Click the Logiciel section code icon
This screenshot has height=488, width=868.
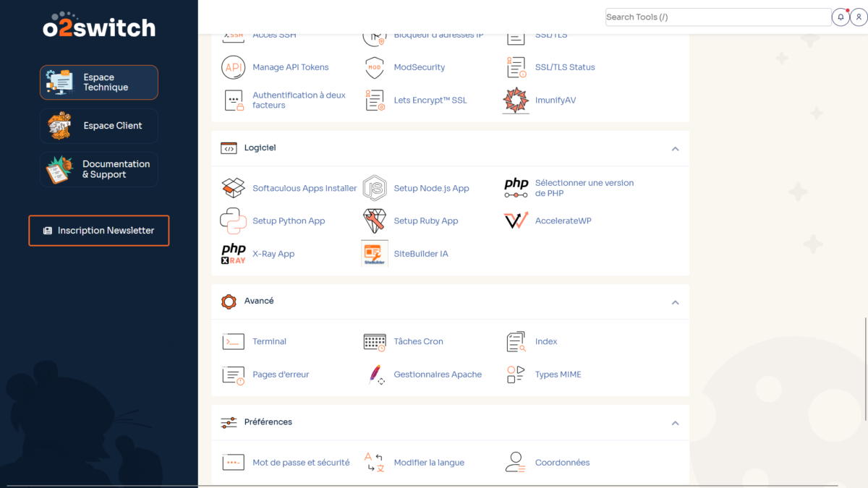(229, 148)
